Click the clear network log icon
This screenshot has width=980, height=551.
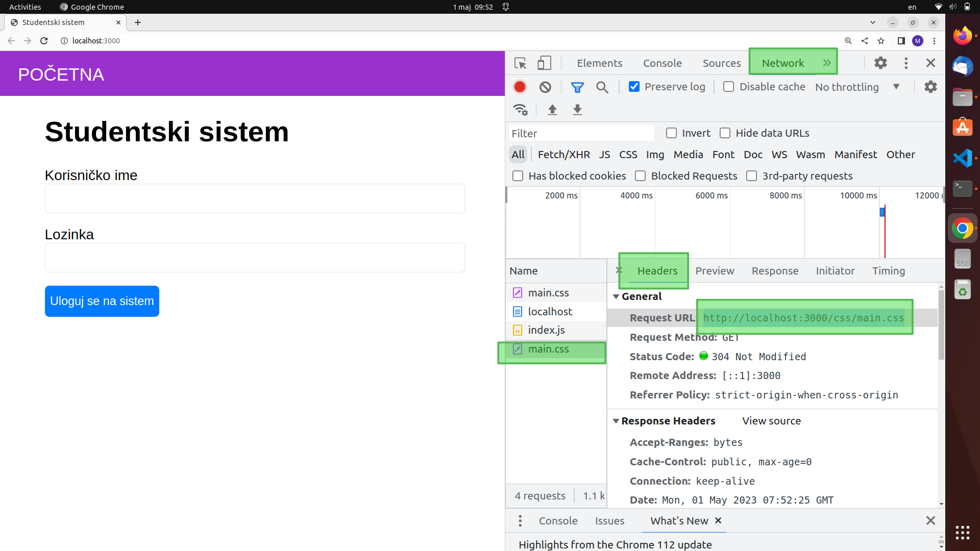545,87
